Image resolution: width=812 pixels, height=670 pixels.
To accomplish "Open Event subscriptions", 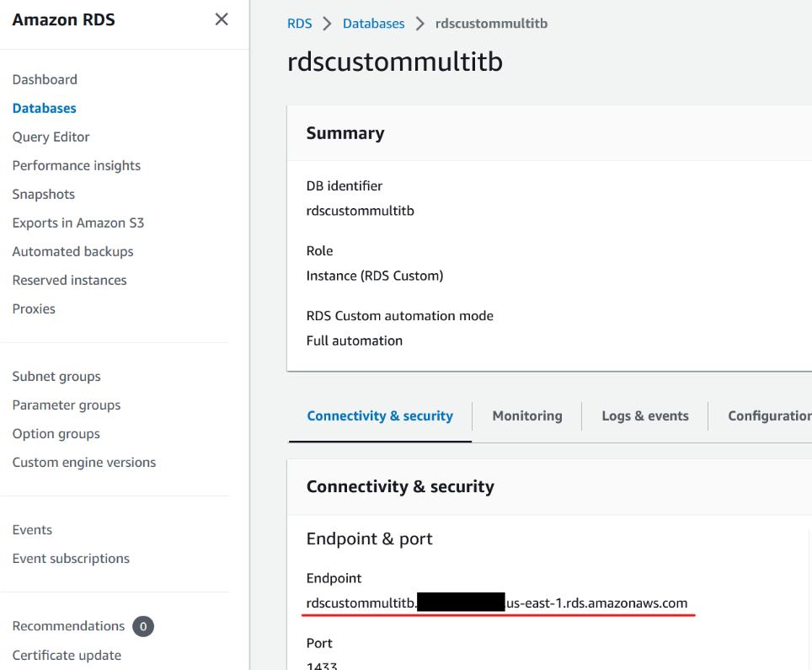I will (71, 559).
